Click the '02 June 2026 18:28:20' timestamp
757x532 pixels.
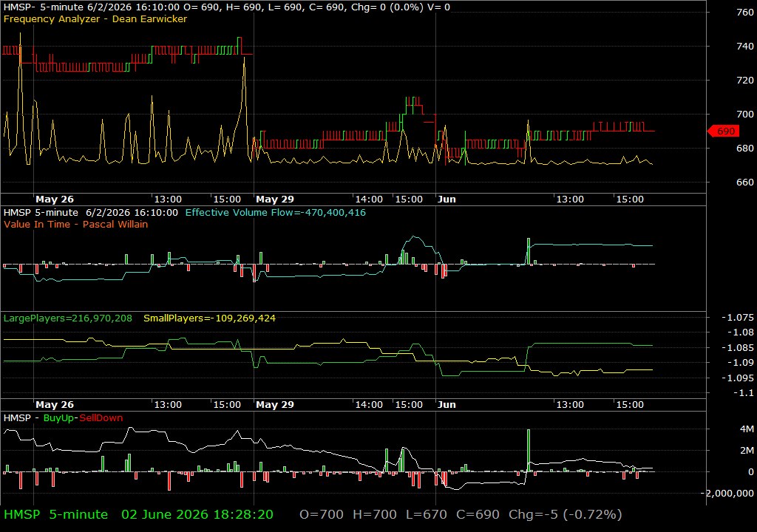coord(197,514)
